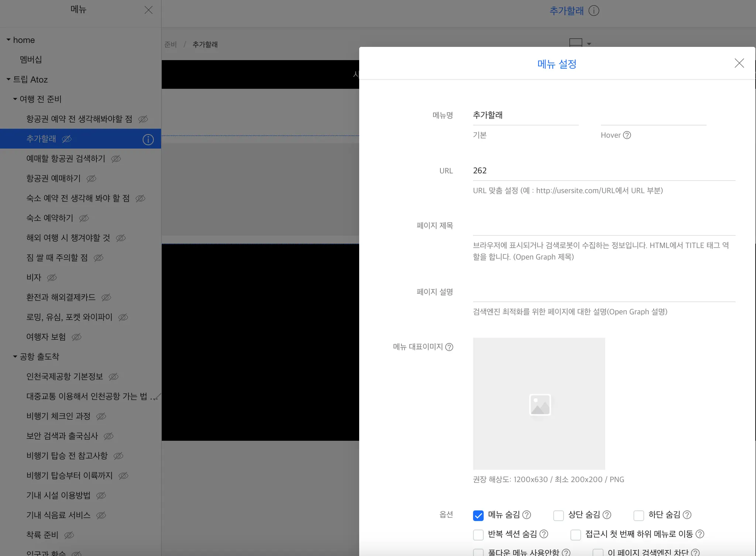This screenshot has width=756, height=556.
Task: Click help icon next to 메뉴 숨김
Action: point(527,515)
